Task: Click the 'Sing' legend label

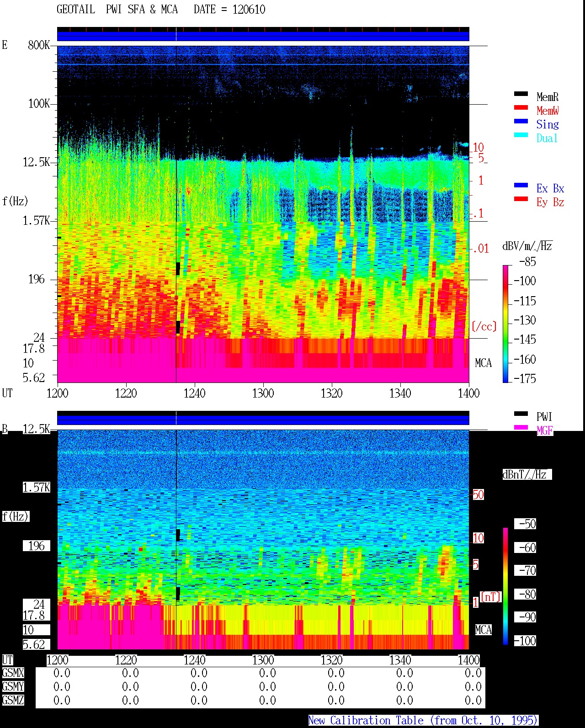Action: 548,125
